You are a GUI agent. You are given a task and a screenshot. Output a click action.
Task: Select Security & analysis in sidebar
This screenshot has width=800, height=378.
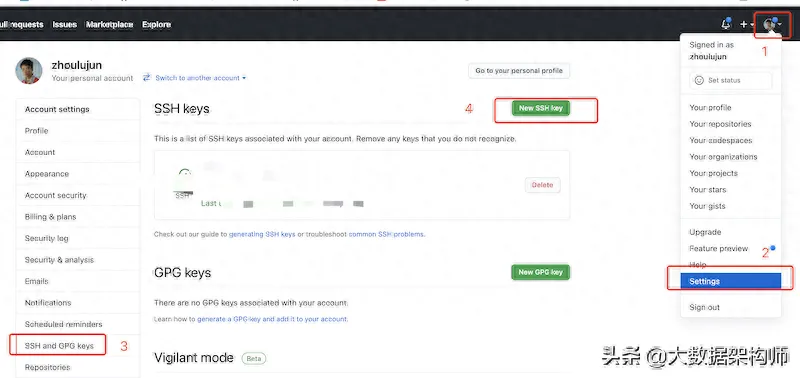(78, 260)
